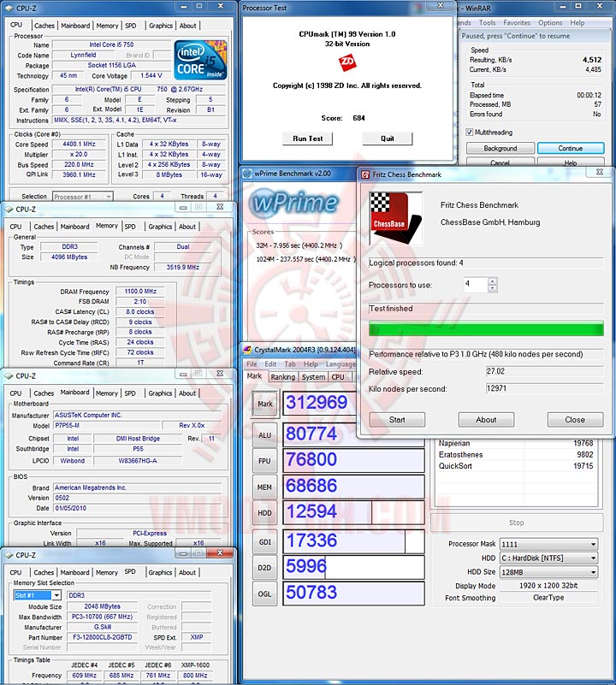Click the HDD benchmark button in CrystalMark
616x685 pixels.
[x=264, y=513]
